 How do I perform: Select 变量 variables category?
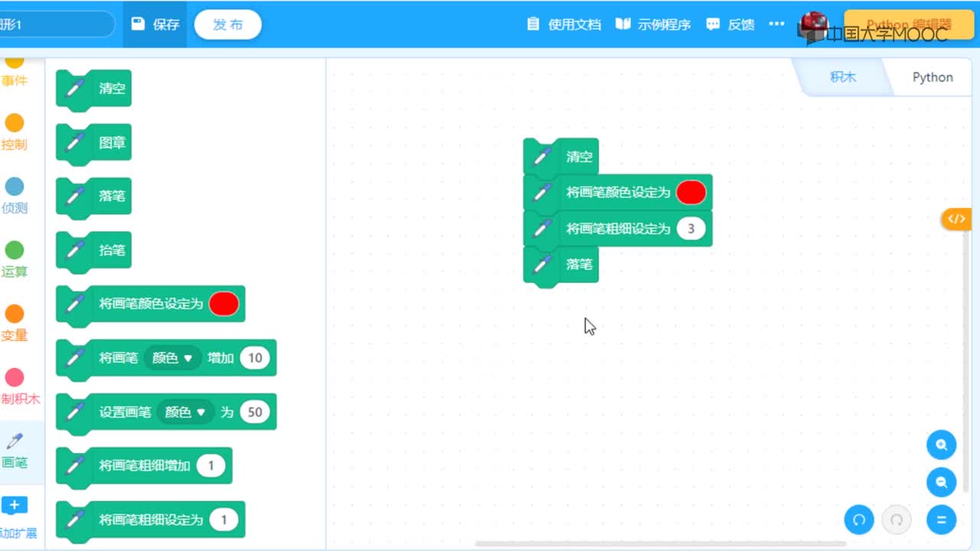[x=15, y=323]
